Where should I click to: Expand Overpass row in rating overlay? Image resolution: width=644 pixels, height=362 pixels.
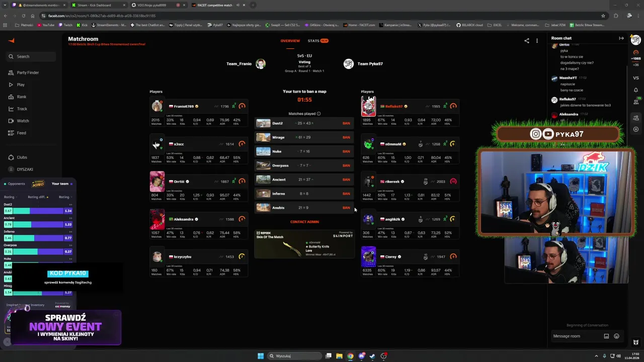tap(70, 245)
